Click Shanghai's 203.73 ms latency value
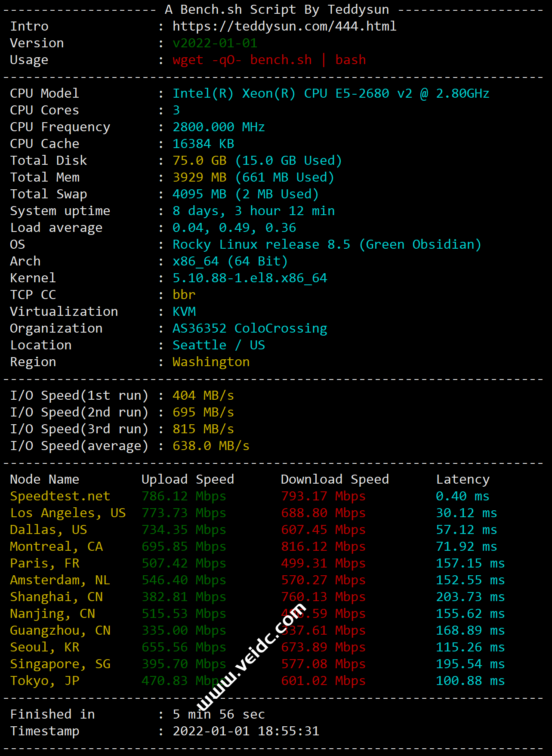Screen dimensions: 552x756 (x=470, y=597)
